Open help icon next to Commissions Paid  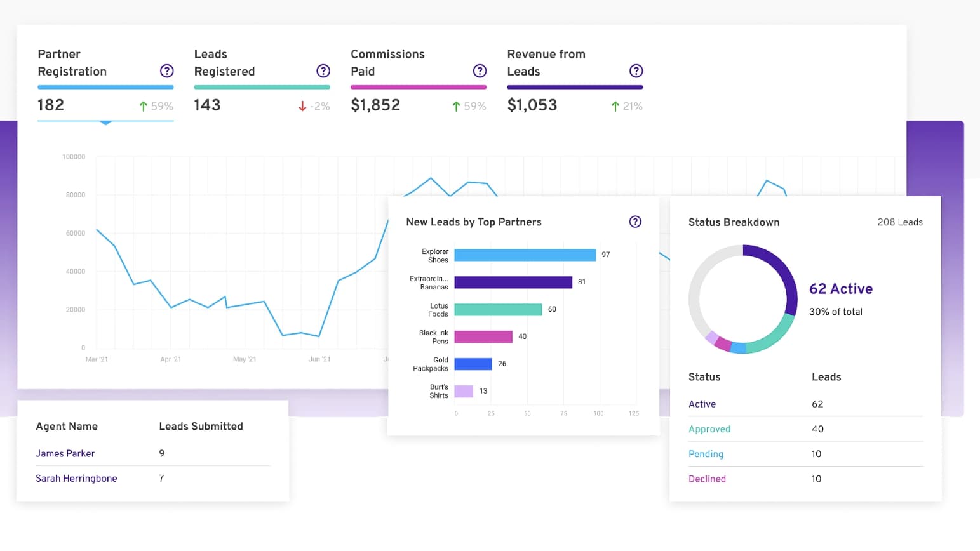coord(480,71)
